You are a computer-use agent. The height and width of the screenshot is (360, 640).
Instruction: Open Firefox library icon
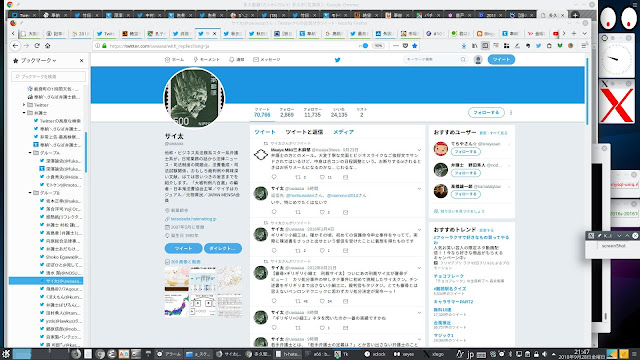[x=474, y=46]
